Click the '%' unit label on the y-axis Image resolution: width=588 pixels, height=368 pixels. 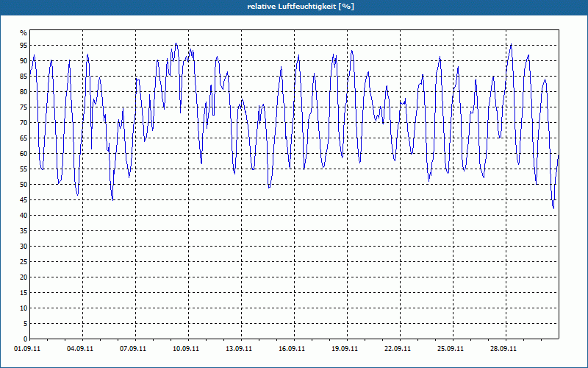[x=24, y=33]
